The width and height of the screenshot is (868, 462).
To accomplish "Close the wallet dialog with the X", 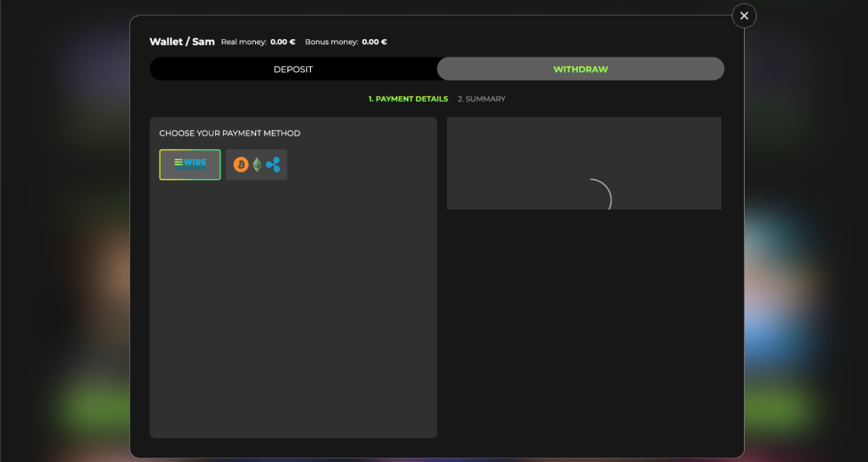I will tap(744, 16).
